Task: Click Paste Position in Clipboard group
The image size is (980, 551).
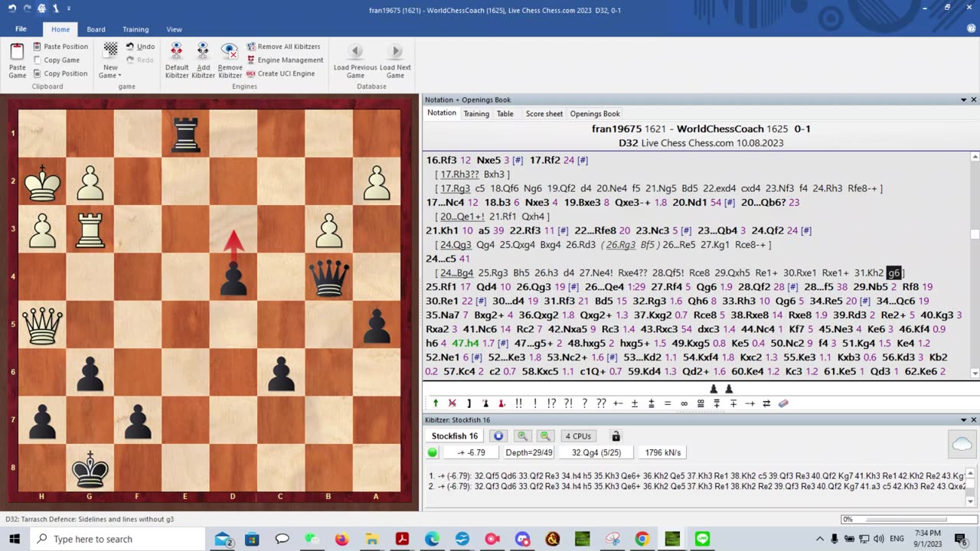Action: click(x=60, y=47)
